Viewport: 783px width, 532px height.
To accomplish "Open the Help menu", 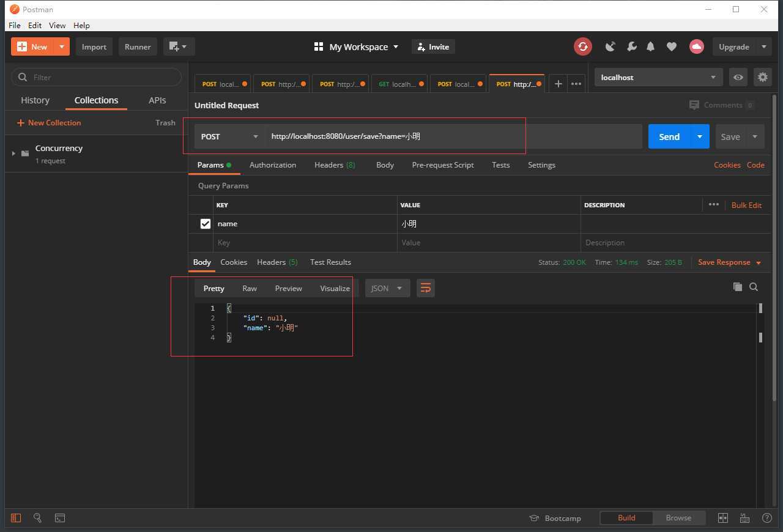I will click(x=81, y=25).
